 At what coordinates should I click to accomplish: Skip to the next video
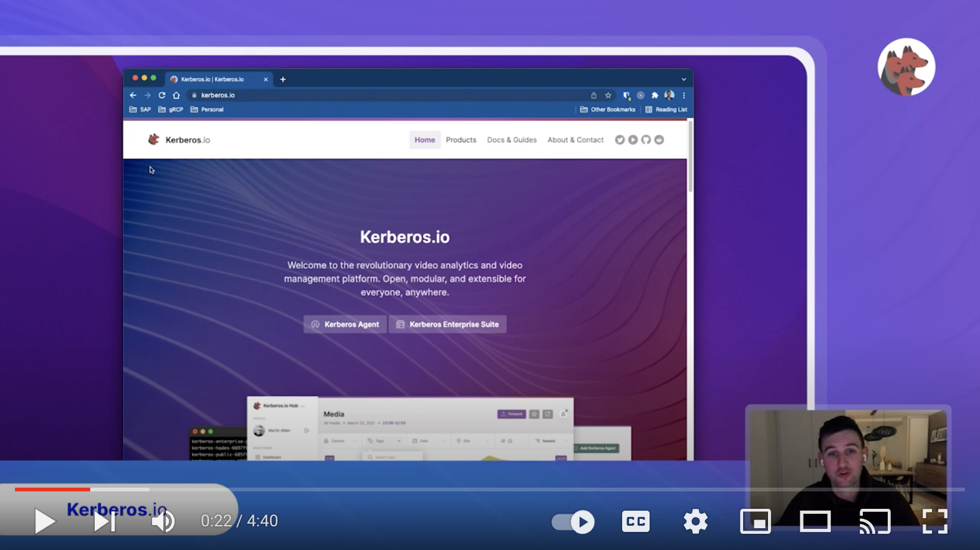click(x=104, y=521)
